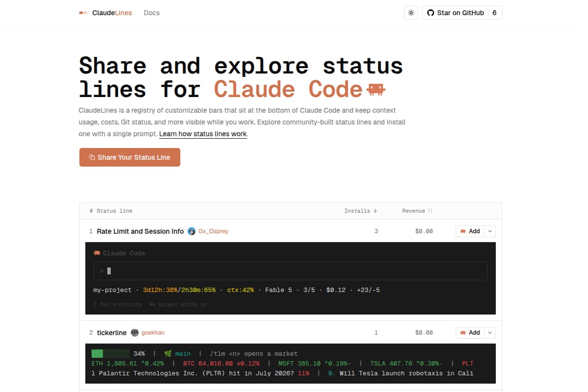Image resolution: width=588 pixels, height=392 pixels.
Task: Click 'ETH 1,805.61' ticker text
Action: [114, 364]
